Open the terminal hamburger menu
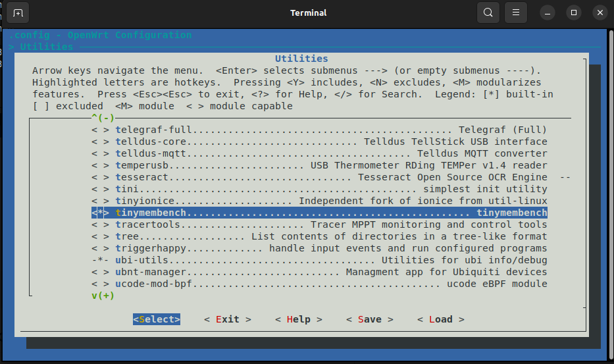614x364 pixels. point(516,13)
